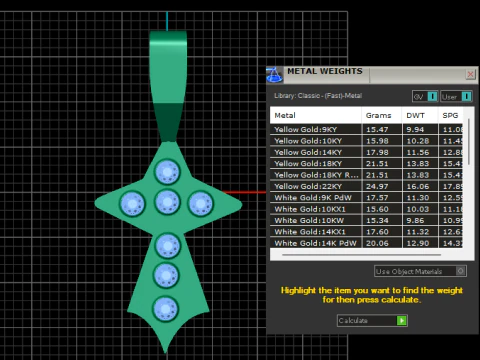Sort by the Metal column header
The height and width of the screenshot is (360, 480).
pos(315,115)
